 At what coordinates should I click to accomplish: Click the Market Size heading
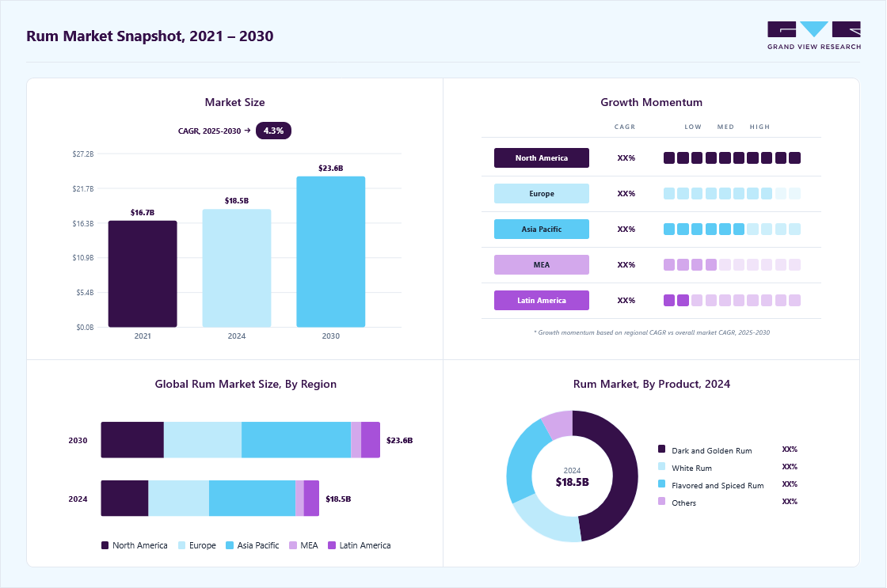point(234,102)
